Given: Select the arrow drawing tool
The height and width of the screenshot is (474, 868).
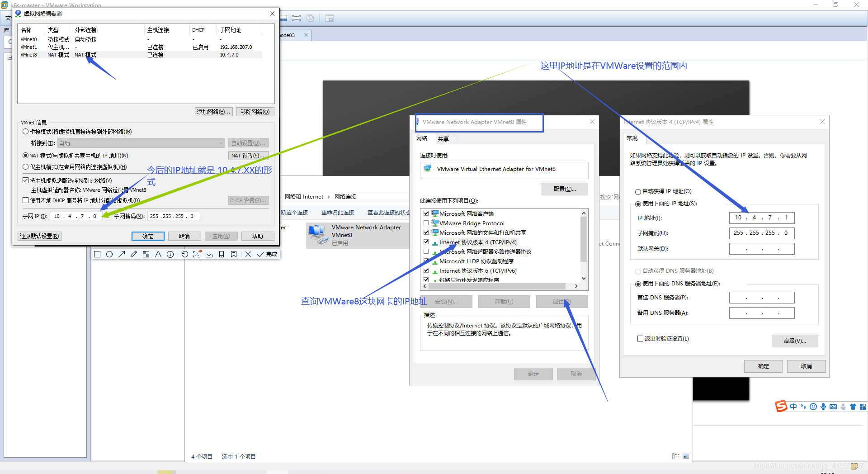Looking at the screenshot, I should (122, 254).
